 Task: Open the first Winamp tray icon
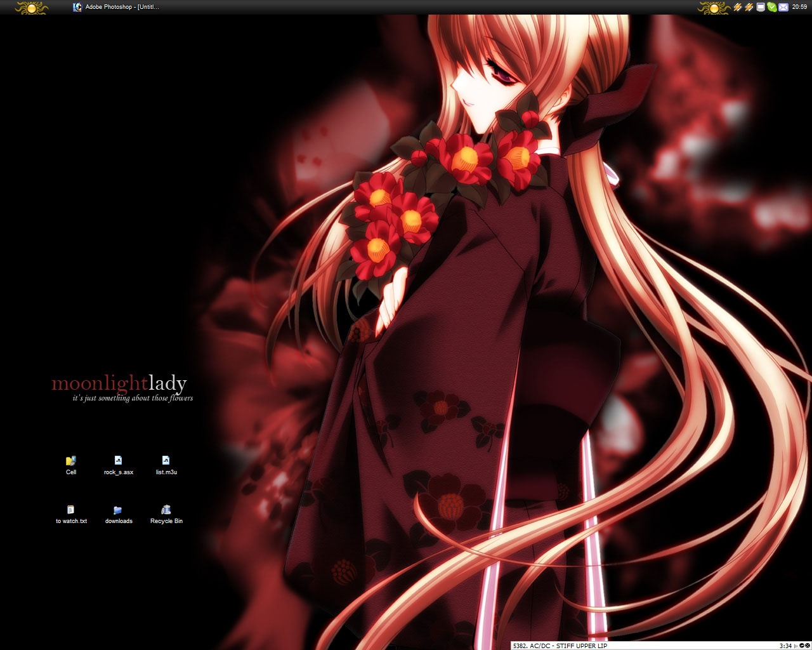(738, 8)
